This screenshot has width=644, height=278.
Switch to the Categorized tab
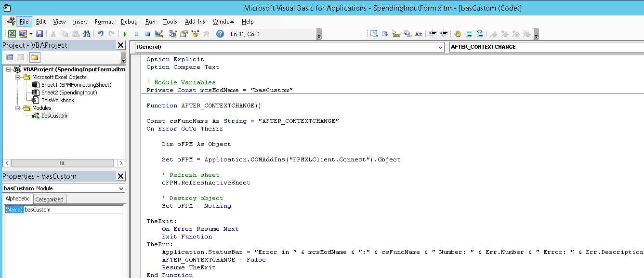coord(49,199)
